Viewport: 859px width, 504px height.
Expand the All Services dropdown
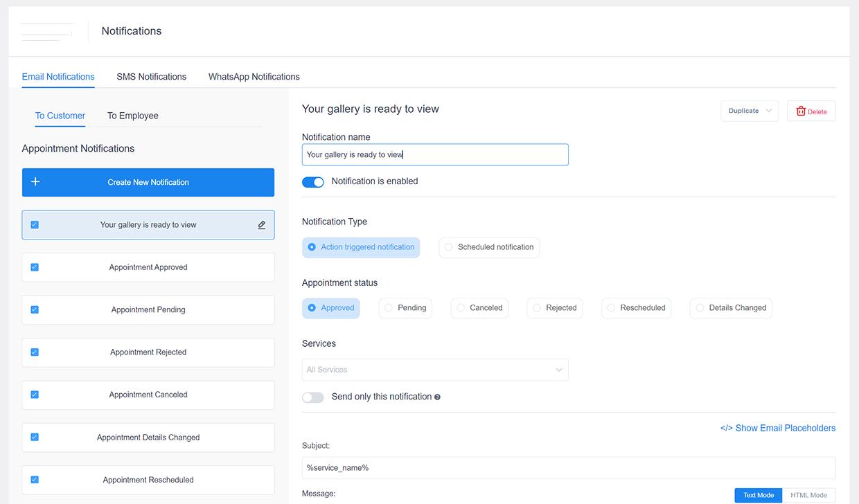[435, 370]
